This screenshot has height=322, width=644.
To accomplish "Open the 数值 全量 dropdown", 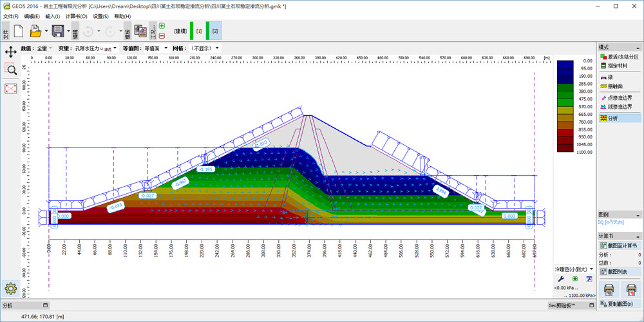I will pos(44,48).
